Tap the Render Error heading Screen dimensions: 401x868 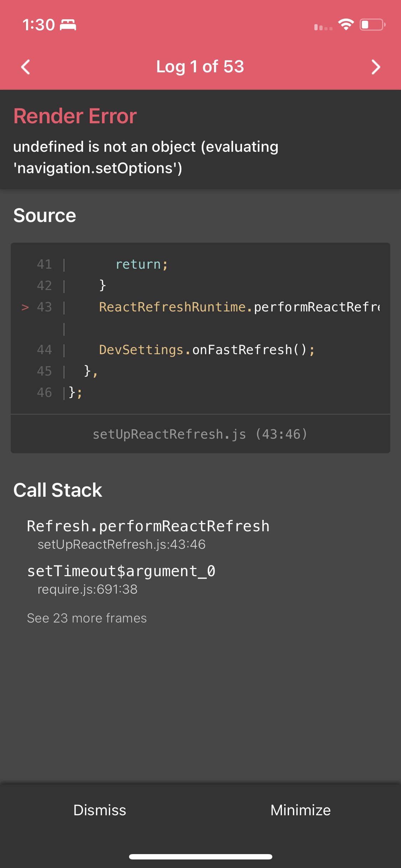[x=75, y=116]
